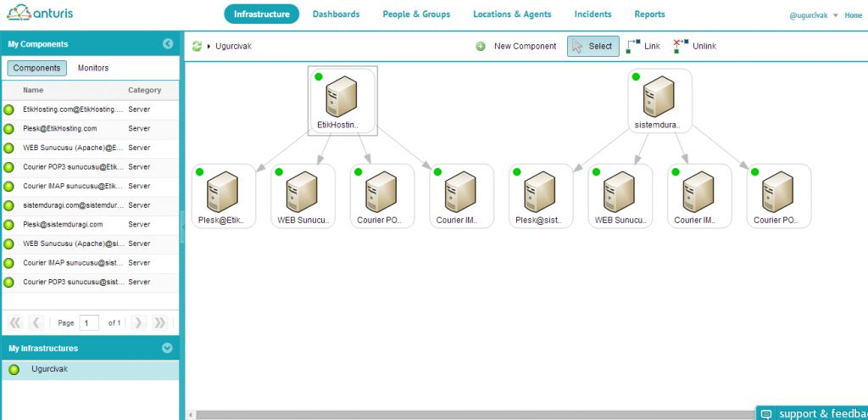The width and height of the screenshot is (868, 420).
Task: Click the status dot on EtikHostin.. node
Action: [x=319, y=76]
